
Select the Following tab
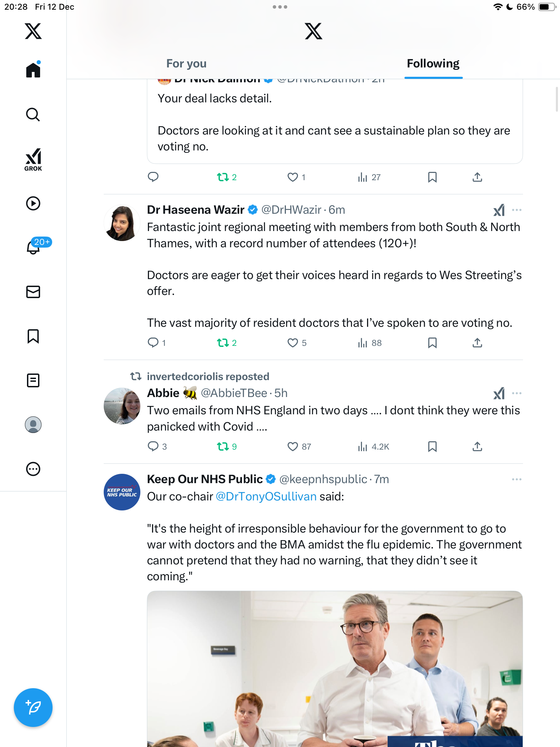tap(433, 64)
